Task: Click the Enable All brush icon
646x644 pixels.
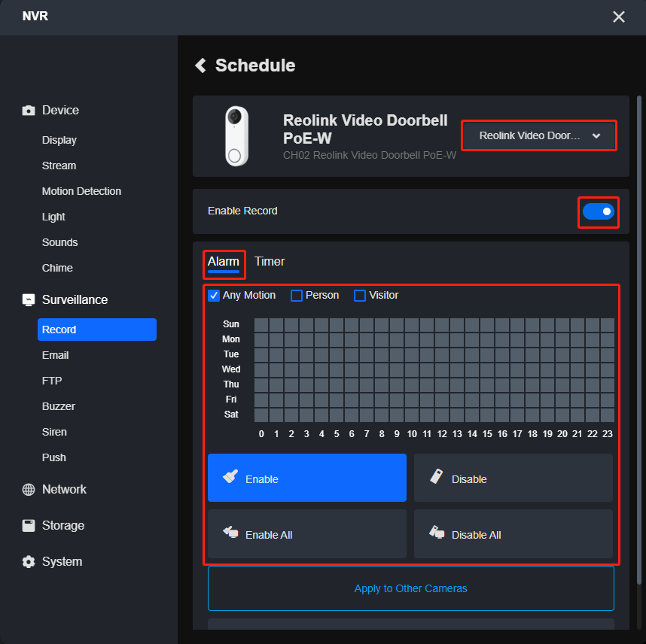Action: pos(230,532)
